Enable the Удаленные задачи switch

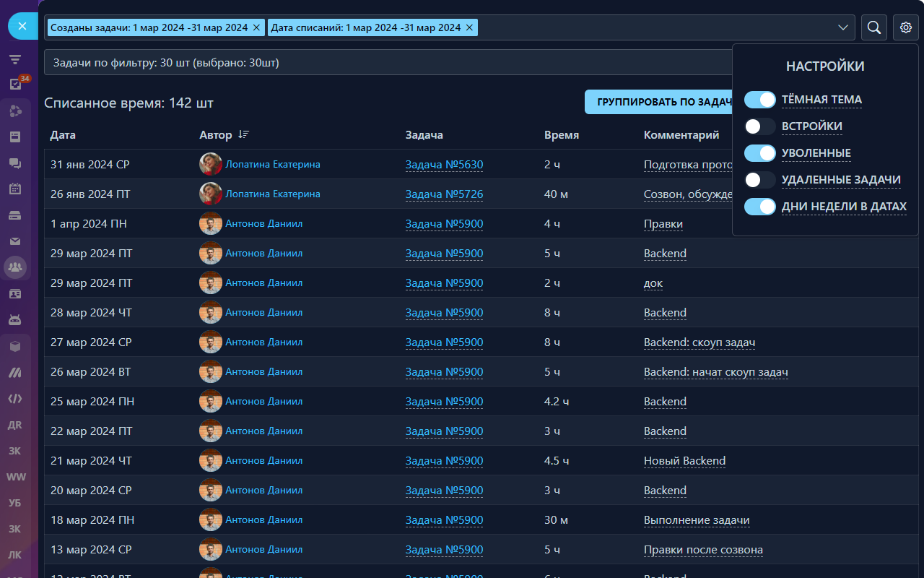pyautogui.click(x=760, y=180)
